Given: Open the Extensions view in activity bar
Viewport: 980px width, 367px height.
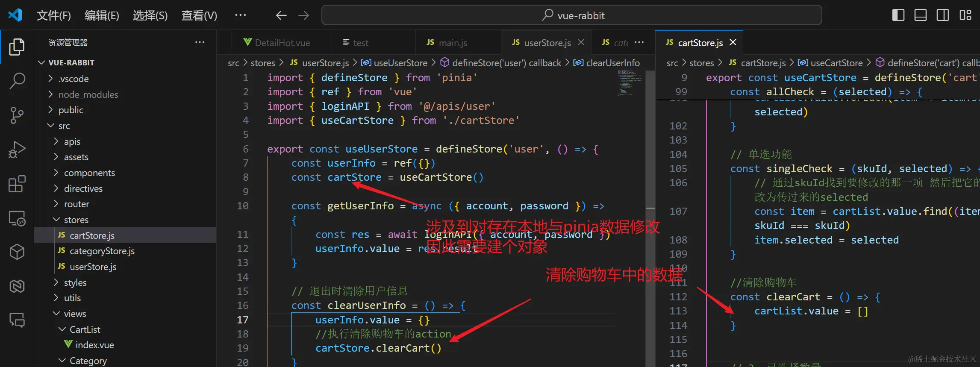Looking at the screenshot, I should tap(17, 184).
